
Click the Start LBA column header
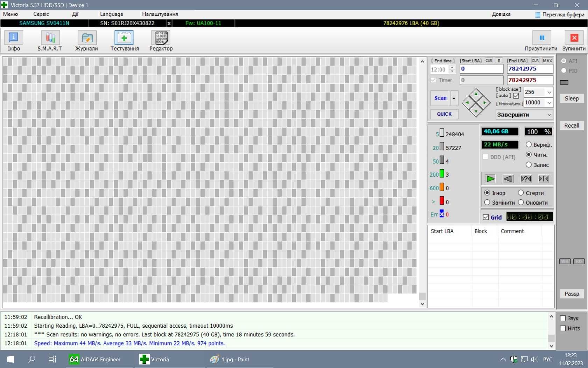coord(450,231)
